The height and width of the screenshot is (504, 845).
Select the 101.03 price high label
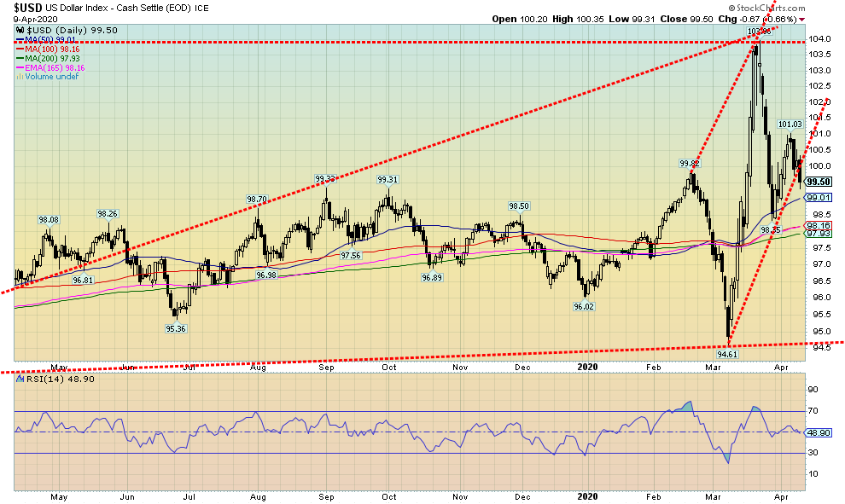click(x=790, y=125)
